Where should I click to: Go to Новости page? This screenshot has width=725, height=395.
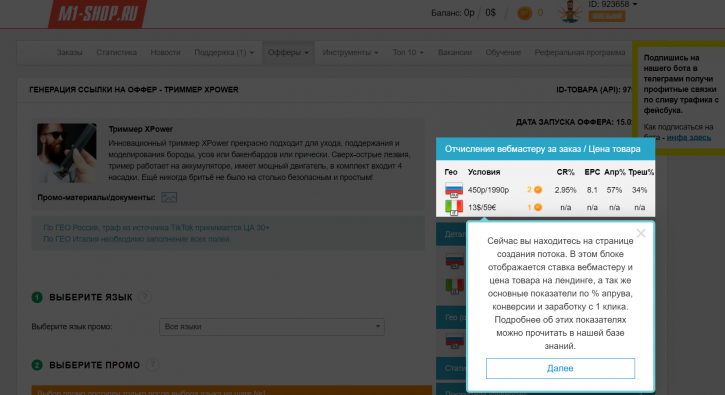[x=165, y=52]
